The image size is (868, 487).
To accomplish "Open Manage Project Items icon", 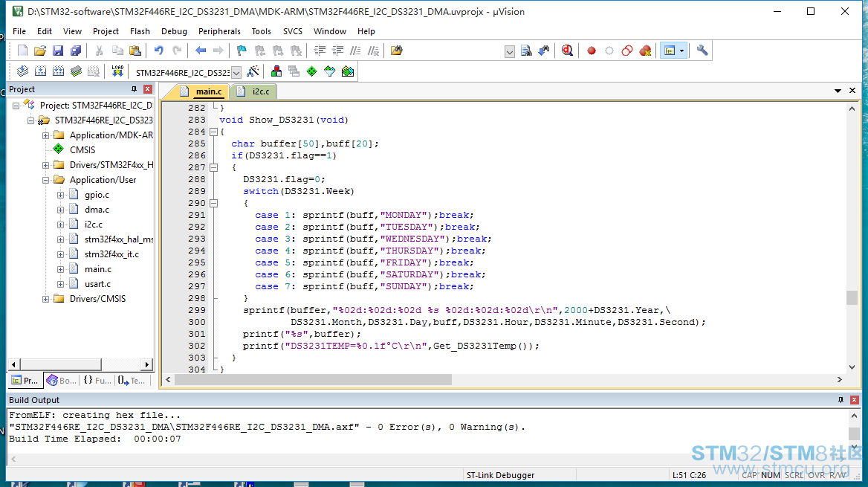I will [x=276, y=71].
